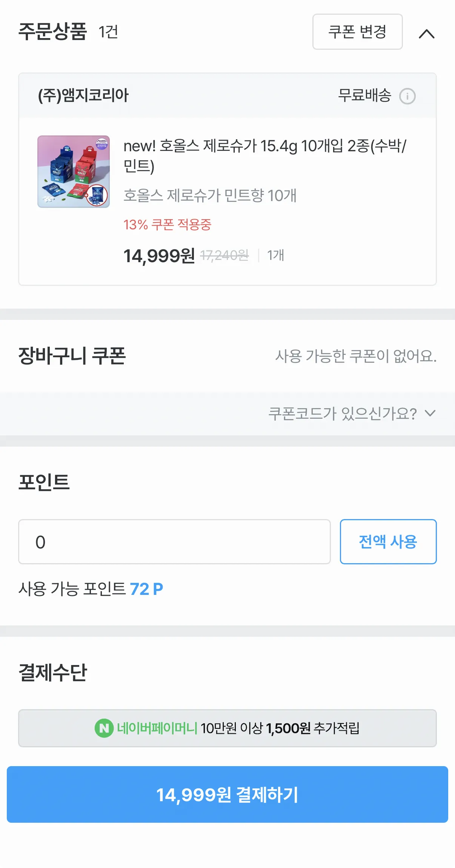Click the 사용 가능한 쿠폰이 없어요 message

(x=355, y=356)
